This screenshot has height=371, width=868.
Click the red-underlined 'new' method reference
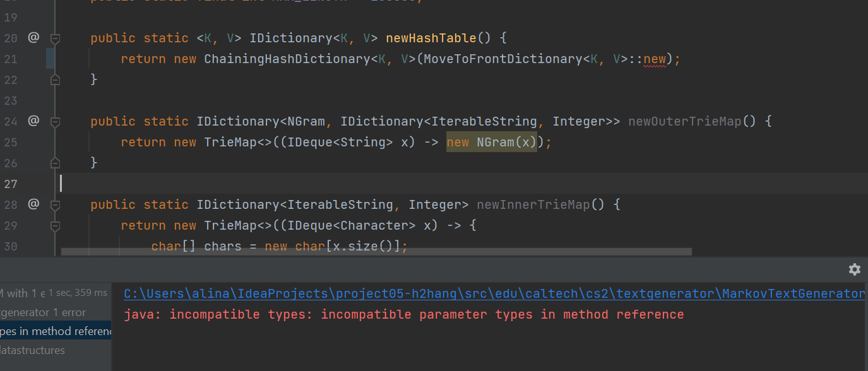click(655, 59)
